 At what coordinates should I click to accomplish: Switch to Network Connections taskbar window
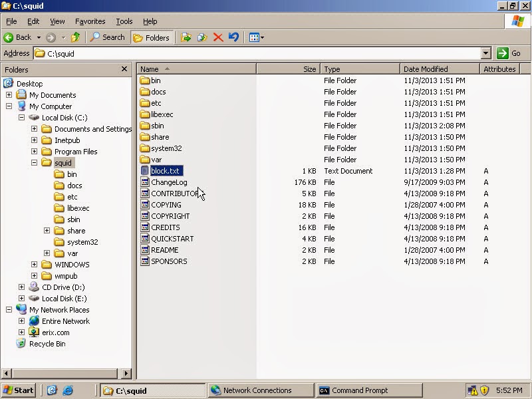261,390
